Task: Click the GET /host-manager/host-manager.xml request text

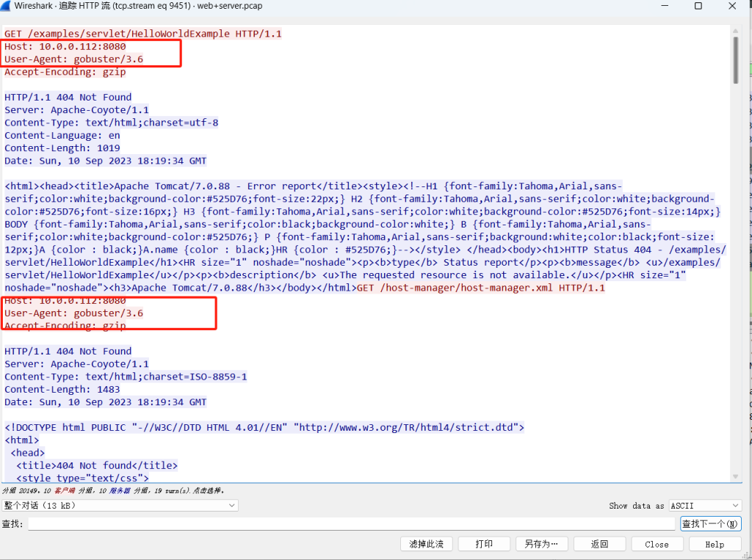Action: pyautogui.click(x=481, y=288)
